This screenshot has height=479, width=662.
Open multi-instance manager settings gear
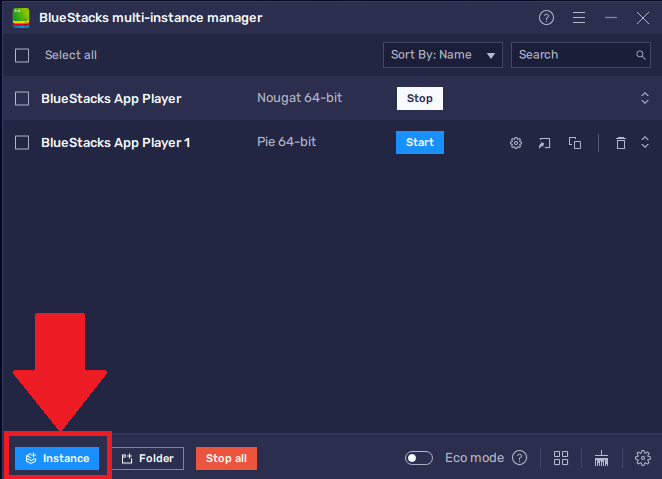click(x=643, y=458)
